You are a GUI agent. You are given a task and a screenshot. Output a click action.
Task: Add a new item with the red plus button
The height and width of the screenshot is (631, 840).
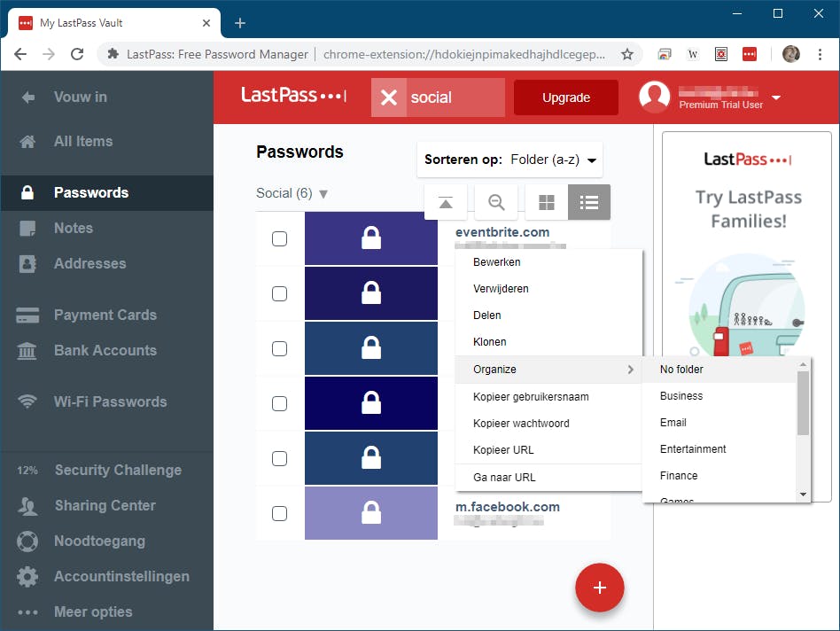coord(600,588)
